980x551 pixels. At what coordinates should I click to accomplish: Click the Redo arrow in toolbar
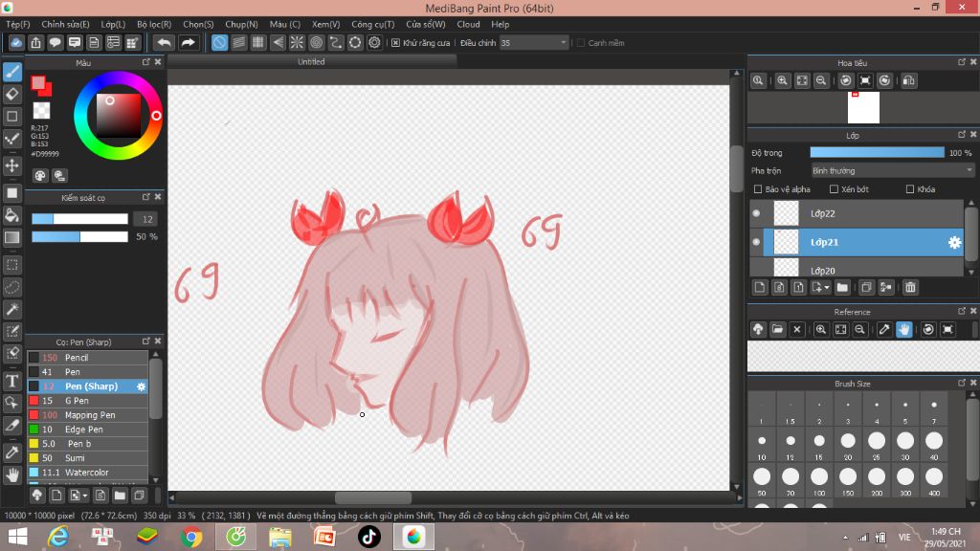(x=188, y=42)
